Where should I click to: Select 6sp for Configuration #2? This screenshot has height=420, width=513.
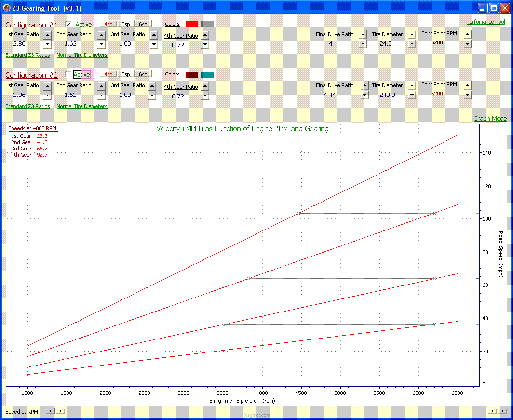click(x=143, y=74)
